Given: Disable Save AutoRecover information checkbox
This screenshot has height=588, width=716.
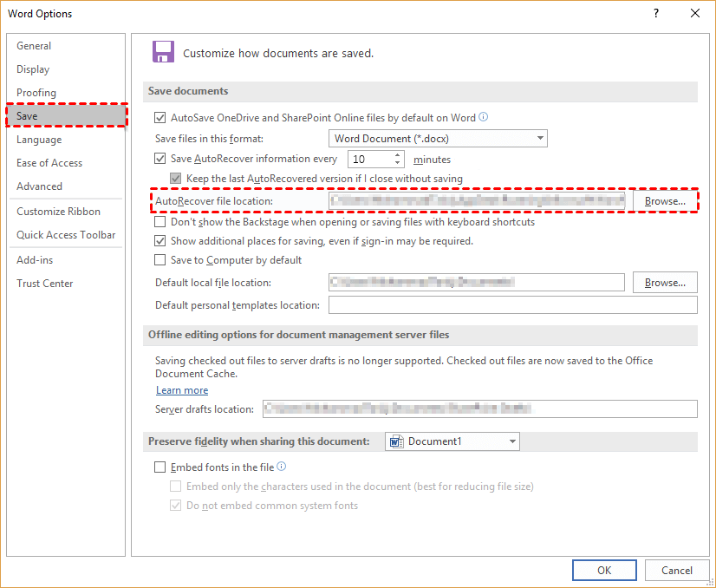Looking at the screenshot, I should [x=159, y=160].
